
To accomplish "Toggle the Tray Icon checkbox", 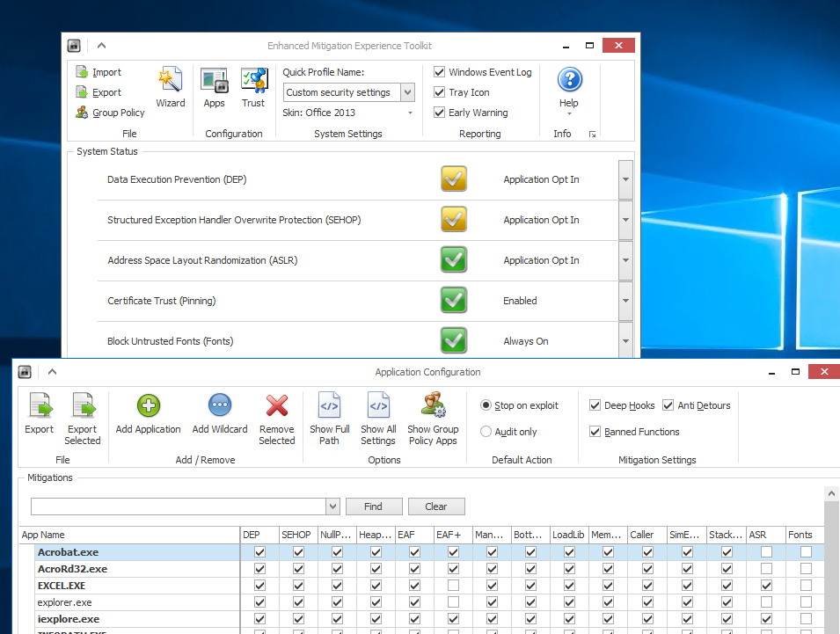I will (x=439, y=92).
